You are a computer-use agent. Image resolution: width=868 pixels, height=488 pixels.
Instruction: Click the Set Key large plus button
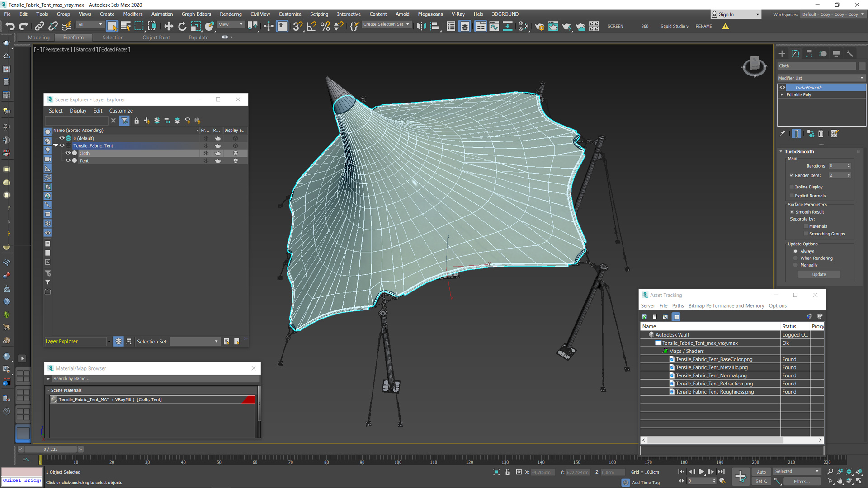tap(741, 476)
